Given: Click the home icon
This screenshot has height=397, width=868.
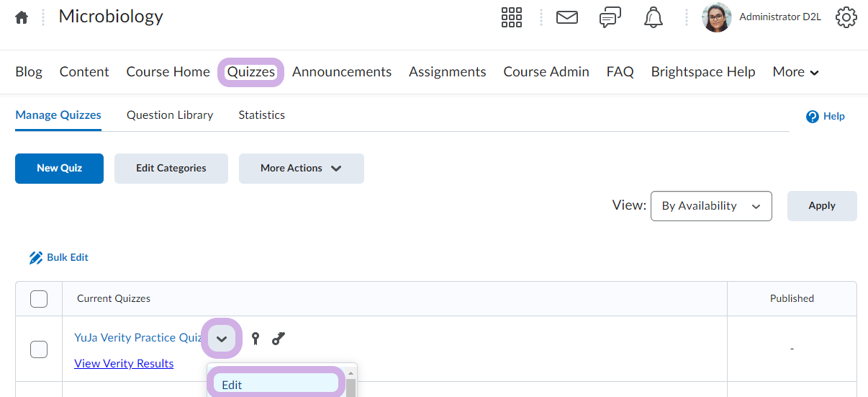Looking at the screenshot, I should [x=22, y=17].
